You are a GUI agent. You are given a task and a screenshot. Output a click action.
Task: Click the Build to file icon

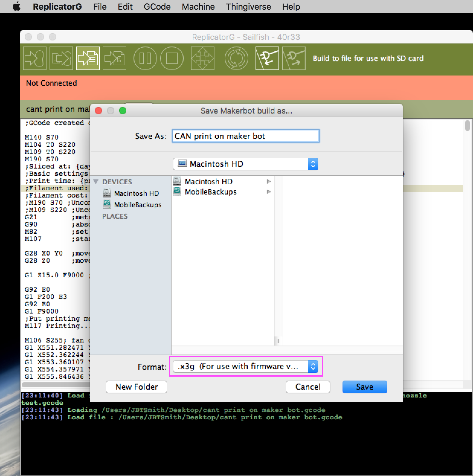tap(88, 58)
